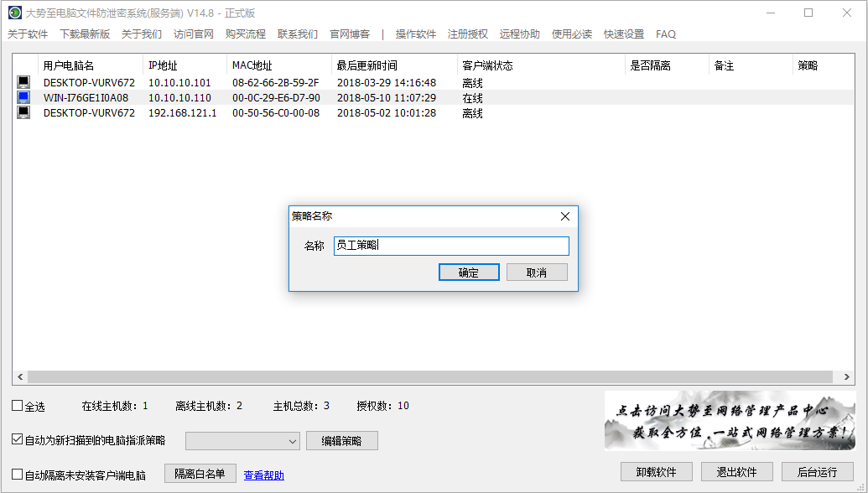Click the online blue computer icon for WIN-I76GE1I0A08
Viewport: 868px width, 493px height.
(x=23, y=98)
